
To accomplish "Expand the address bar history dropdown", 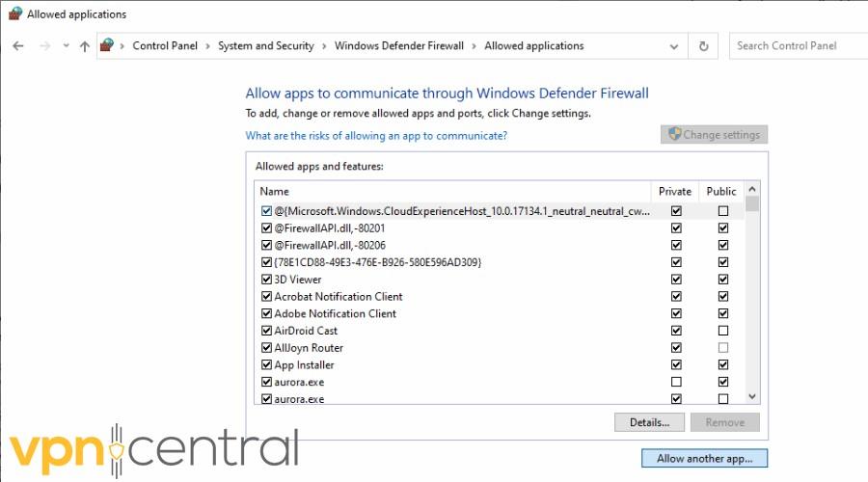I will (x=674, y=46).
